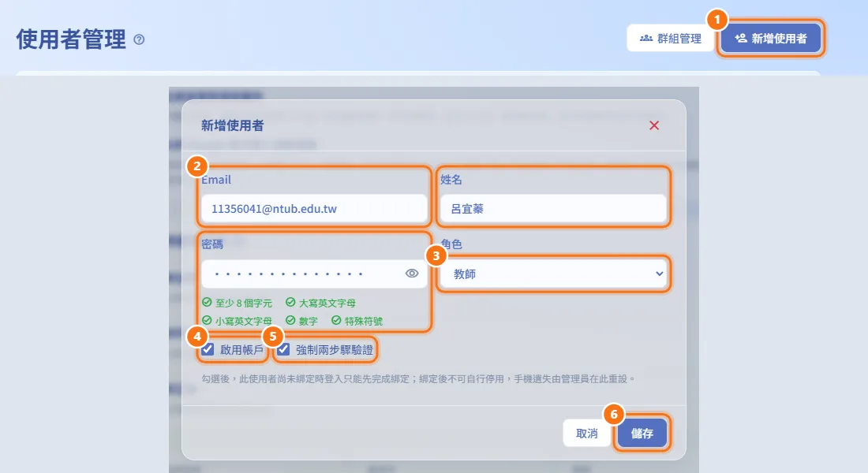This screenshot has height=473, width=868.
Task: Click the 儲存 save button
Action: click(642, 433)
